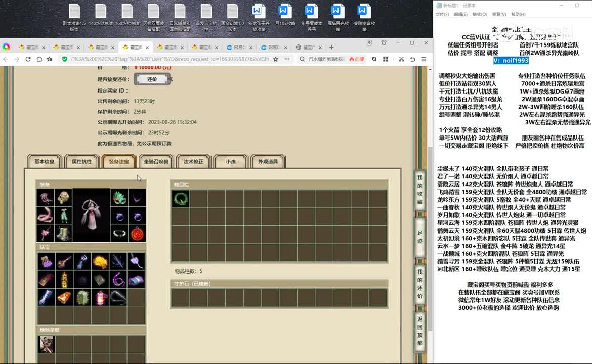The image size is (592, 364).
Task: Select the 装备法宝 tab
Action: pos(119,161)
